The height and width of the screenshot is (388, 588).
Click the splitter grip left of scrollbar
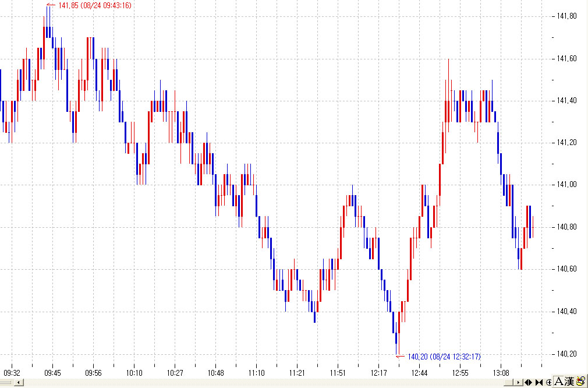(6, 383)
